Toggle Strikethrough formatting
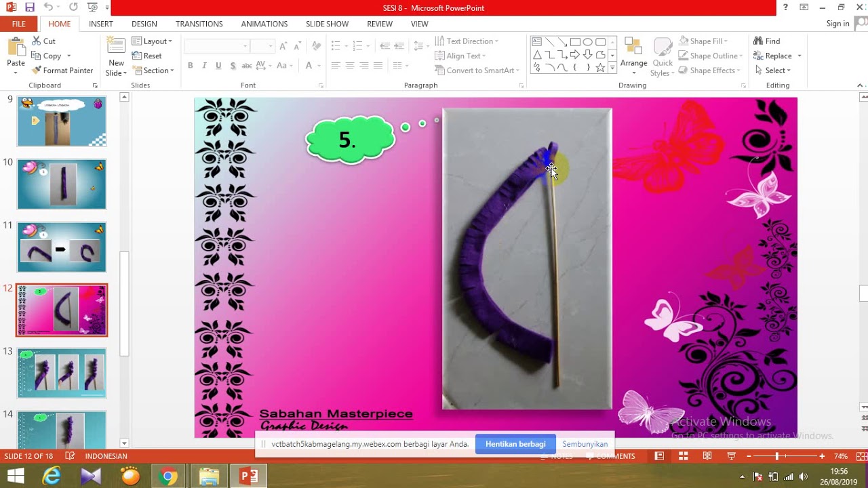Screen dimensions: 868x488 coord(247,66)
